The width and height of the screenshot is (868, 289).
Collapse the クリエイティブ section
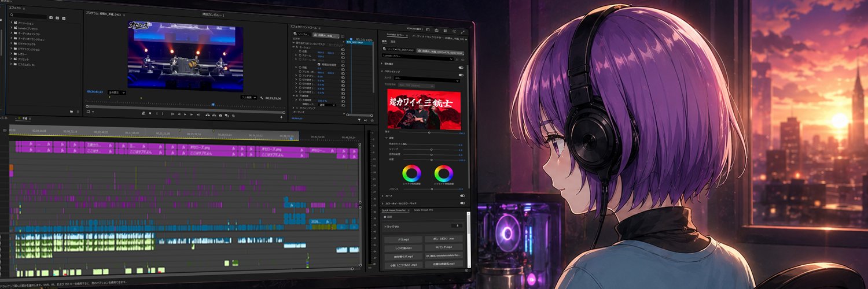point(382,71)
